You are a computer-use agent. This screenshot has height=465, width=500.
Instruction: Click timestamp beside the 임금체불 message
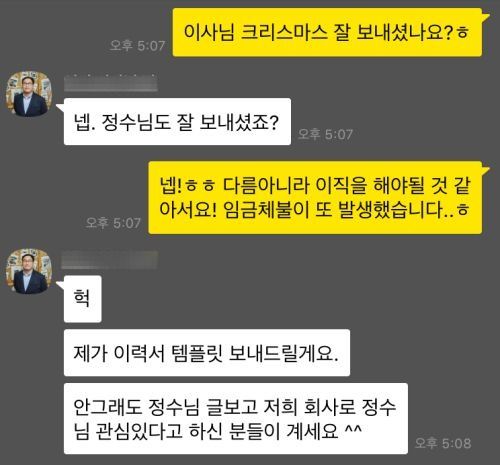click(x=113, y=223)
